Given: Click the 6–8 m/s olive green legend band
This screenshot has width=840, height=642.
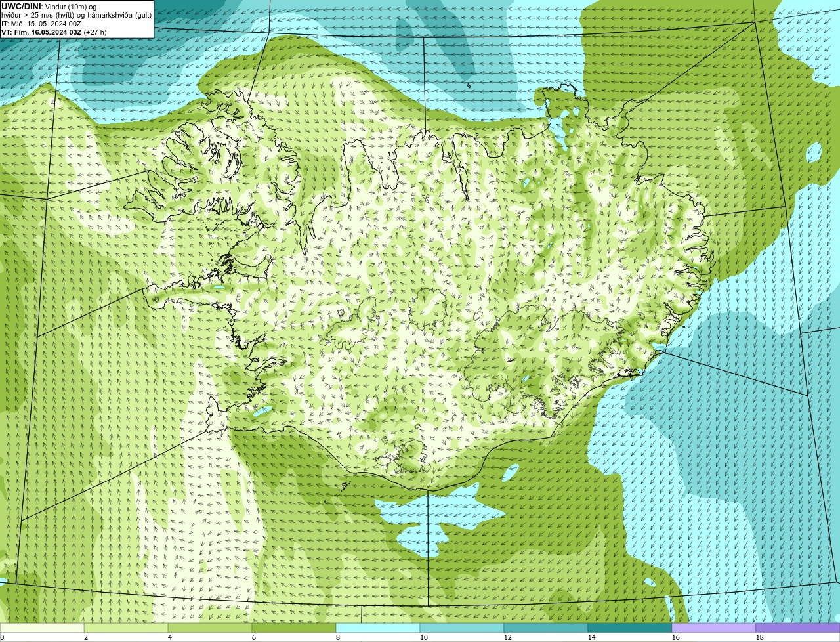Looking at the screenshot, I should (x=294, y=628).
